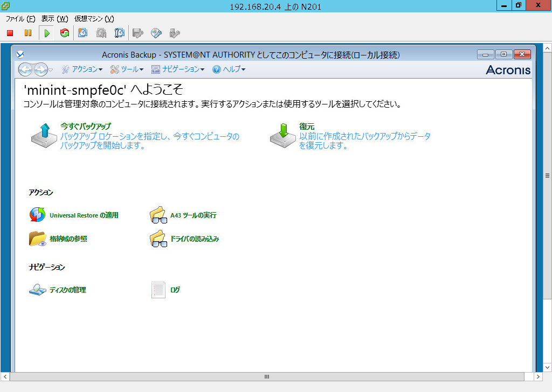The width and height of the screenshot is (552, 392).
Task: Click the 格納域の参照 link
Action: [68, 239]
